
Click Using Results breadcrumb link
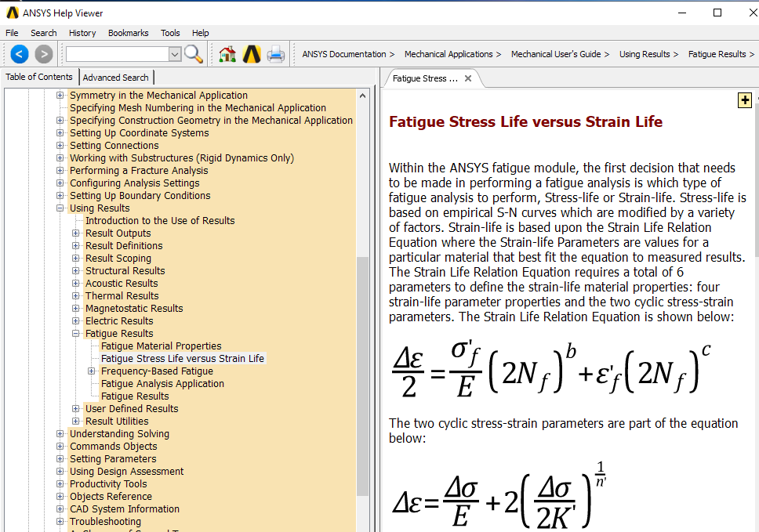pyautogui.click(x=645, y=54)
